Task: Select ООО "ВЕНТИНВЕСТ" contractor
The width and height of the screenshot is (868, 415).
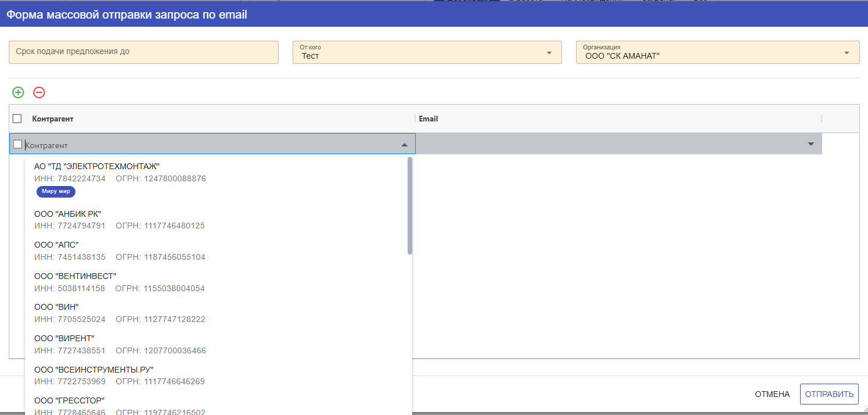Action: click(75, 276)
